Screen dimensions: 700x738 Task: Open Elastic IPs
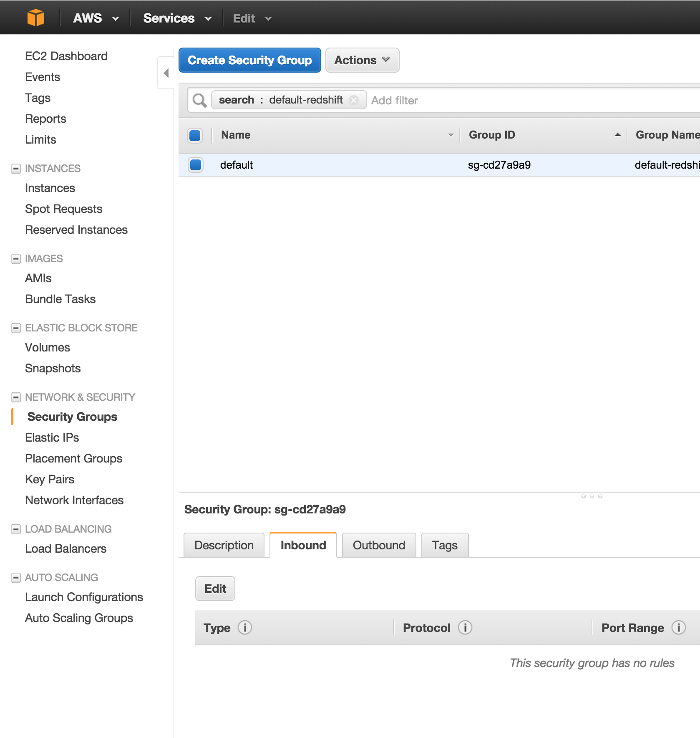tap(52, 437)
